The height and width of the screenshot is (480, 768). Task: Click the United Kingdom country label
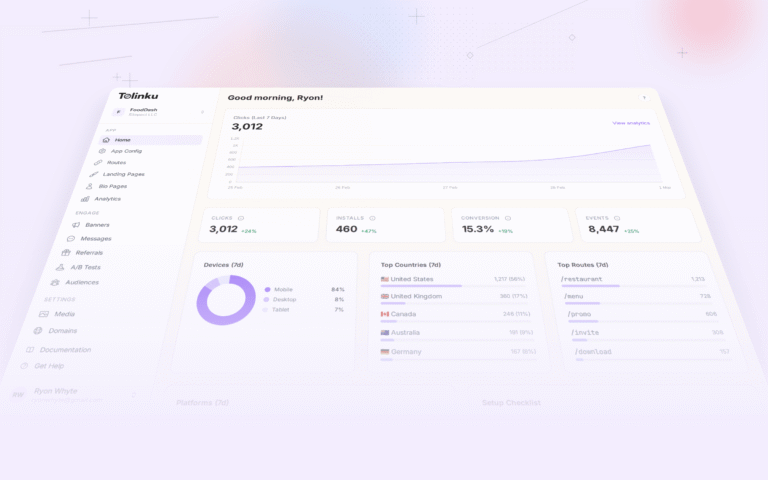[416, 296]
